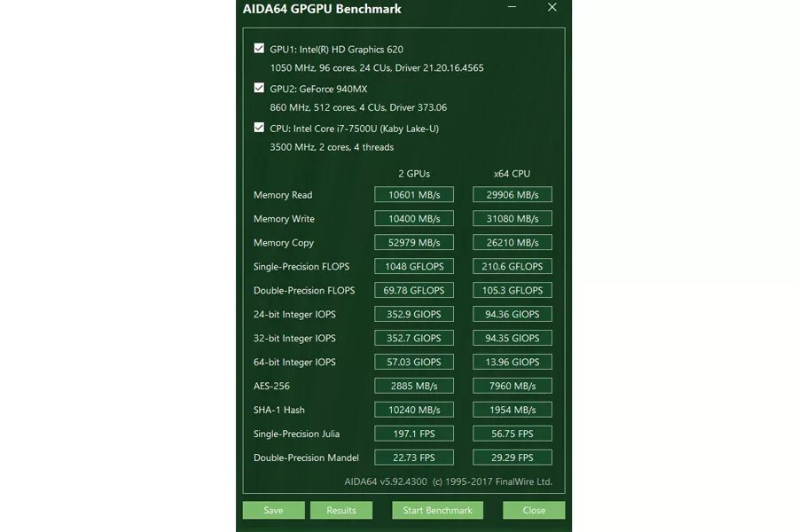Select the 56.75 FPS CPU Julia result
798x532 pixels.
(512, 434)
